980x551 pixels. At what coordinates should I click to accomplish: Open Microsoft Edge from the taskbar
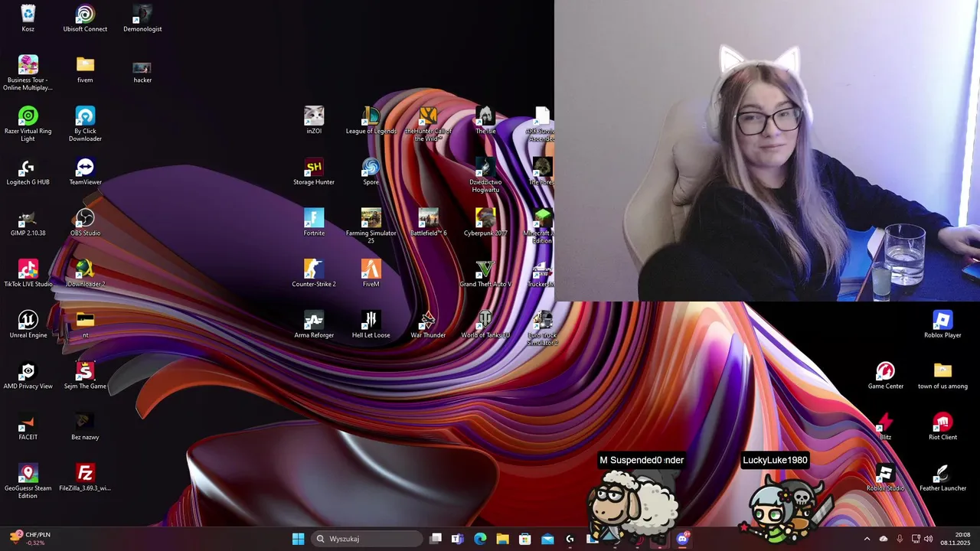pos(480,539)
